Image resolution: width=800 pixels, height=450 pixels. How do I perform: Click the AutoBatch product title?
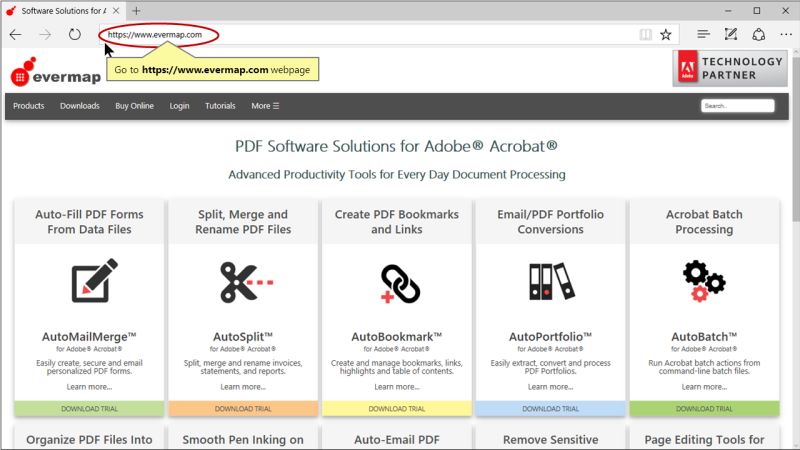pyautogui.click(x=704, y=337)
